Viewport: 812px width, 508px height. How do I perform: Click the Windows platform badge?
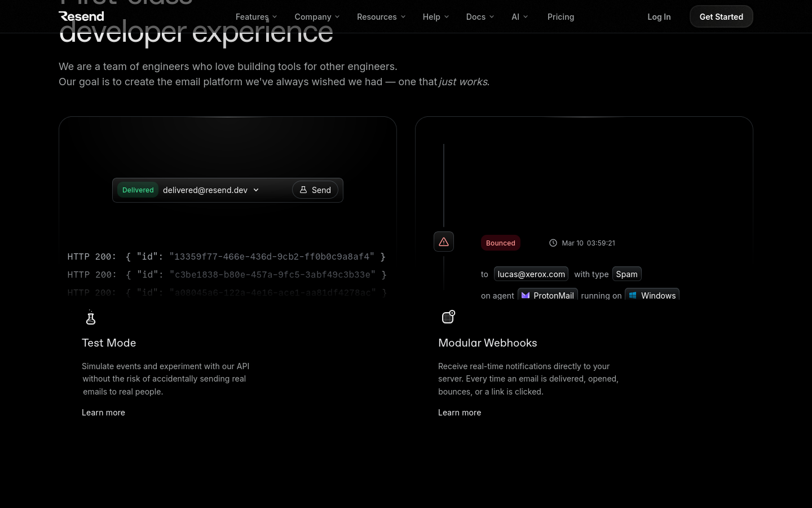(x=652, y=295)
